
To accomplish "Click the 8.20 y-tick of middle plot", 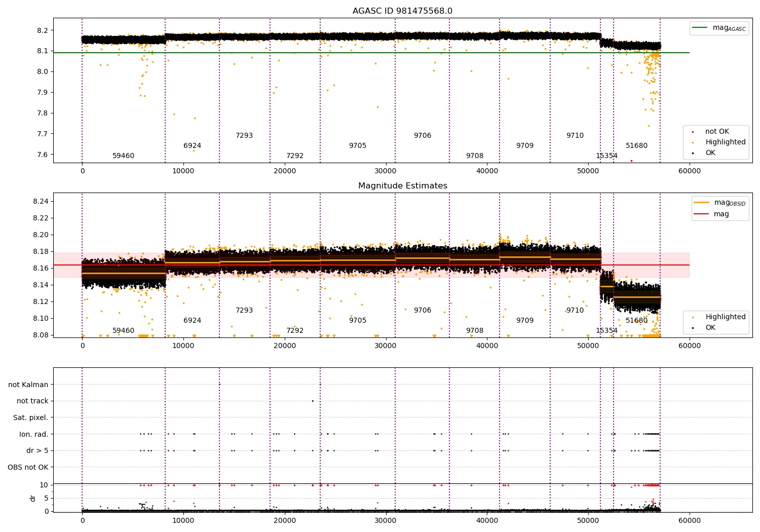I will 41,235.
